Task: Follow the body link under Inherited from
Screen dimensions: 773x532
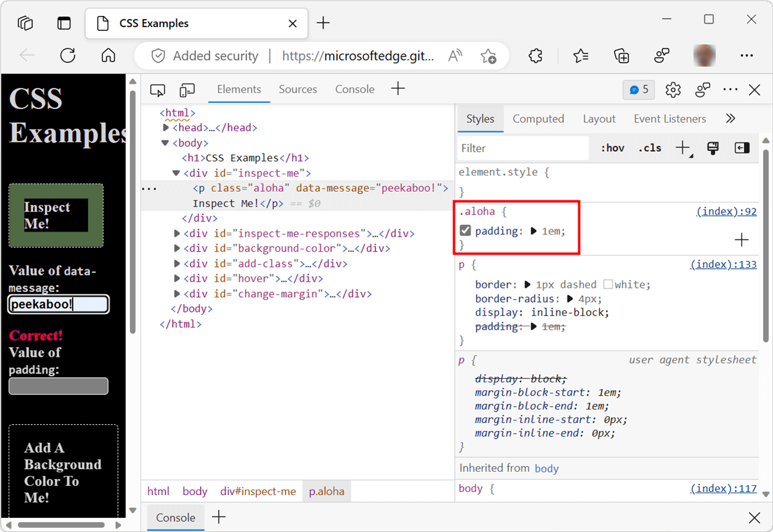Action: pos(547,468)
